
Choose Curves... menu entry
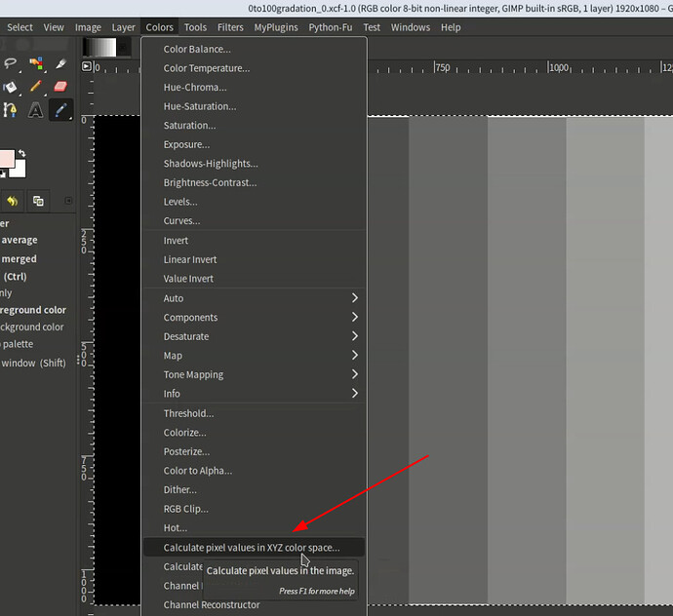[255, 220]
